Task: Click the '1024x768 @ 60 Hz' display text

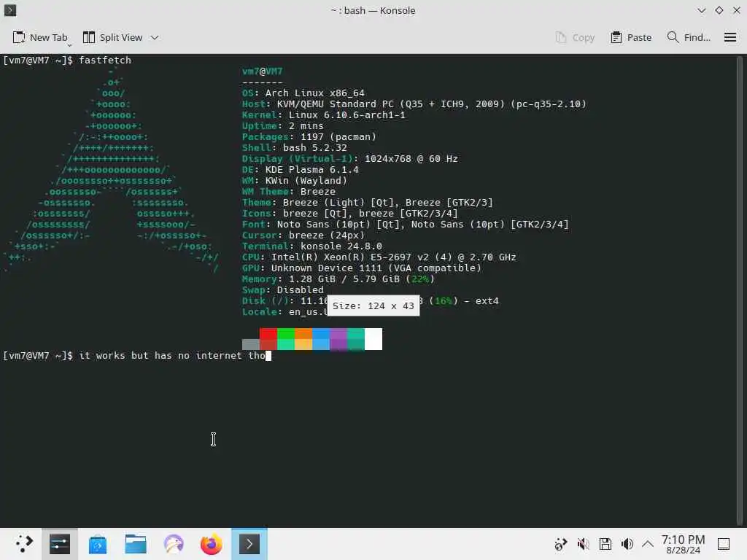Action: [411, 158]
